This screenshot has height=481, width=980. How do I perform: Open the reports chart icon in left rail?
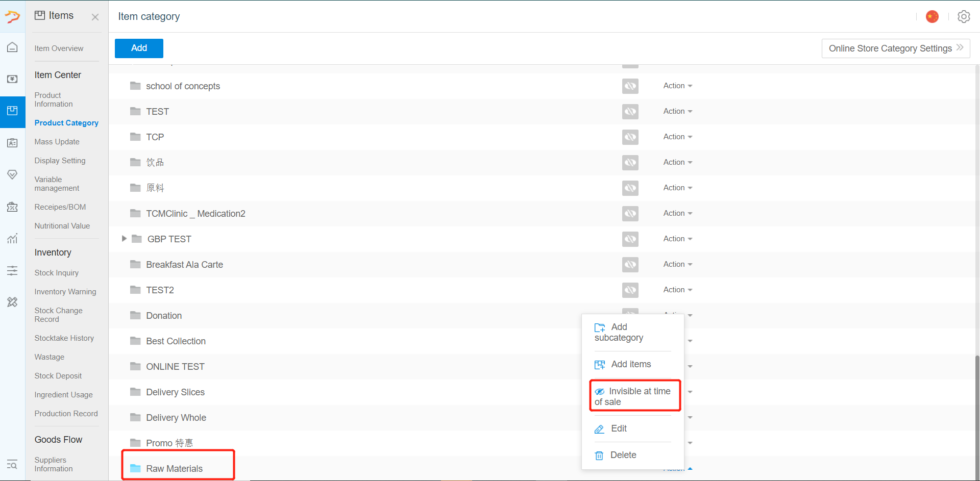coord(12,238)
